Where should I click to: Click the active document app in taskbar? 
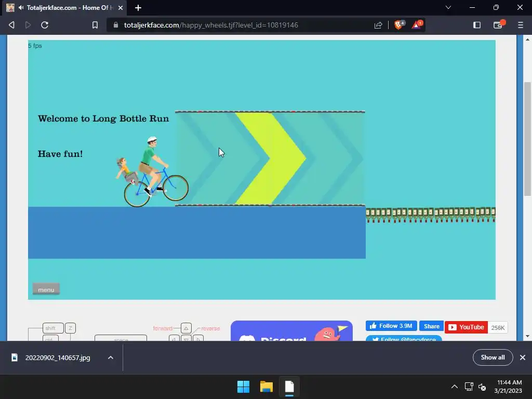point(289,387)
